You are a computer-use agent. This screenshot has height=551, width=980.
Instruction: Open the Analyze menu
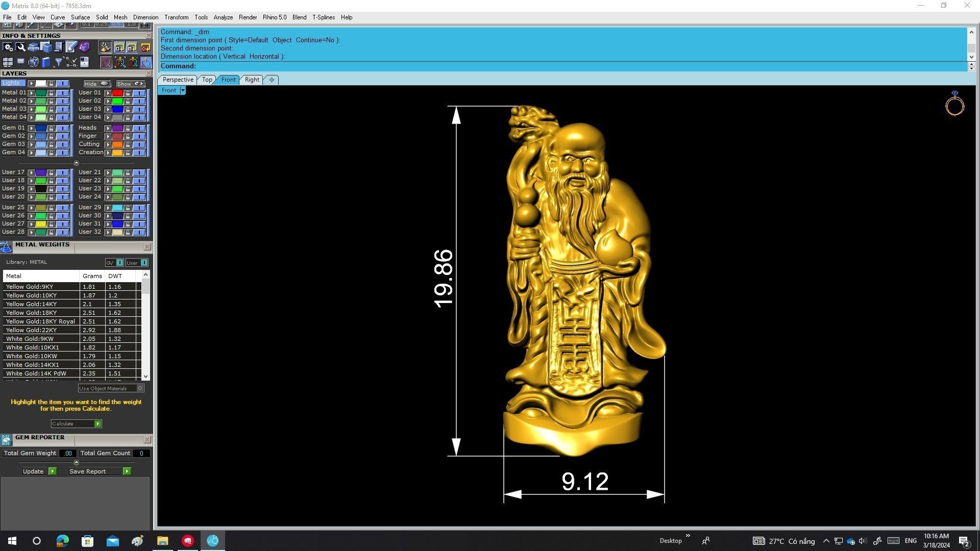[223, 17]
